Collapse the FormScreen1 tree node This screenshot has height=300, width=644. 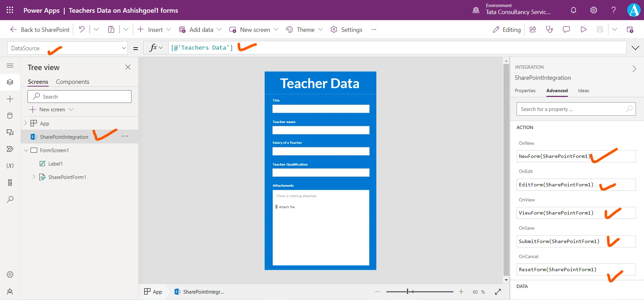(x=26, y=150)
